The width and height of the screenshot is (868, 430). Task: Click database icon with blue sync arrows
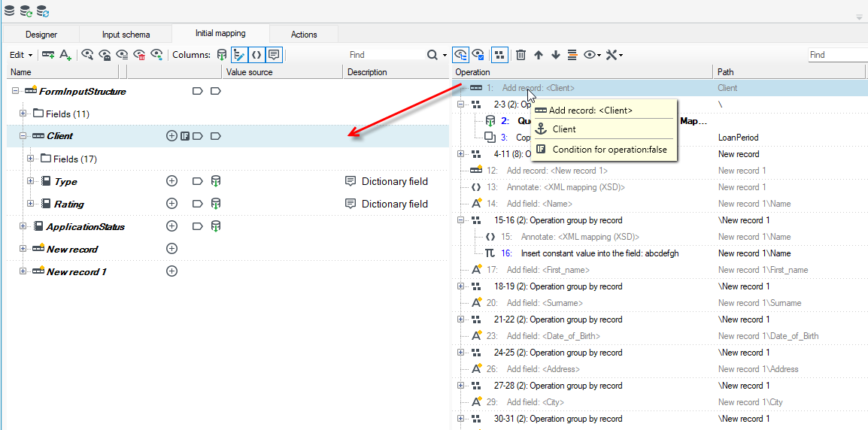click(x=43, y=10)
